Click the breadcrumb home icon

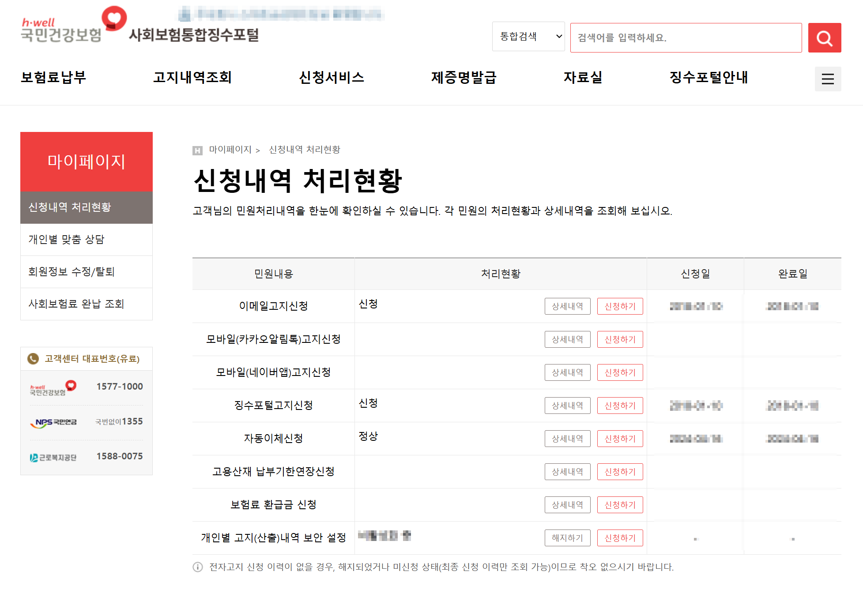pyautogui.click(x=197, y=150)
